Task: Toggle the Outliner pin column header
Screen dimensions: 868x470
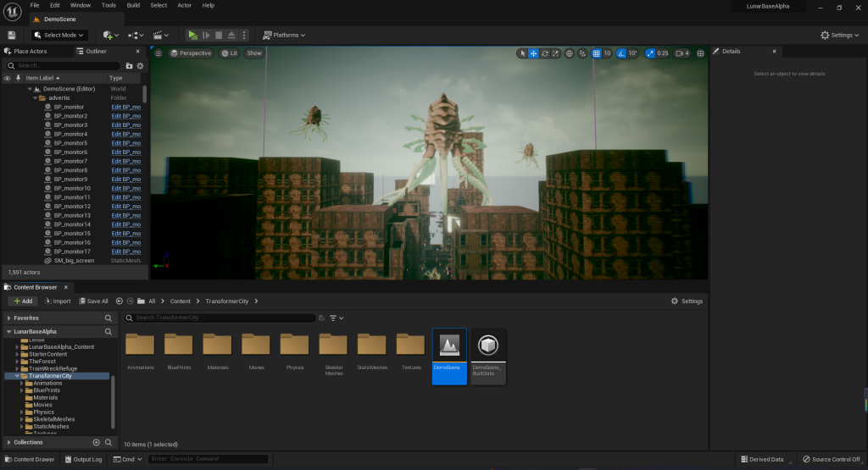Action: coord(19,78)
